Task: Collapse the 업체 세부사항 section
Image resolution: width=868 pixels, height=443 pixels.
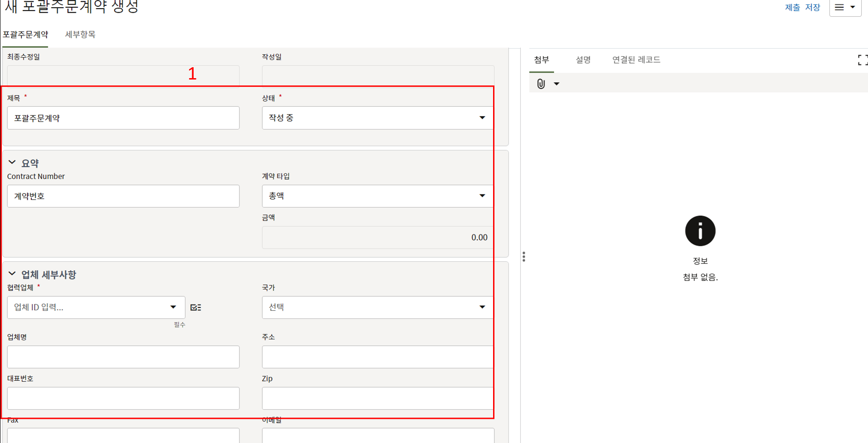Action: [12, 274]
